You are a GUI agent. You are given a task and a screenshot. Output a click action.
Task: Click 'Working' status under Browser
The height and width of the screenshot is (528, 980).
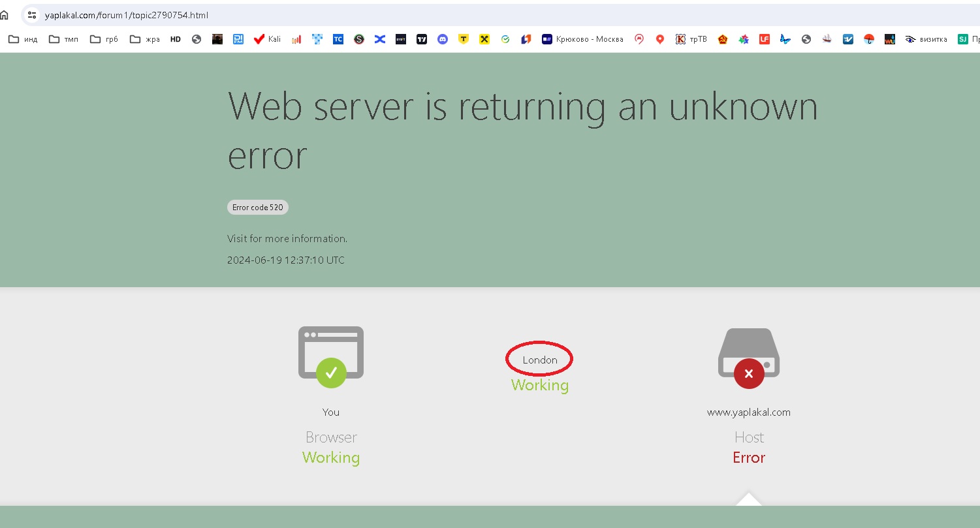click(x=331, y=458)
